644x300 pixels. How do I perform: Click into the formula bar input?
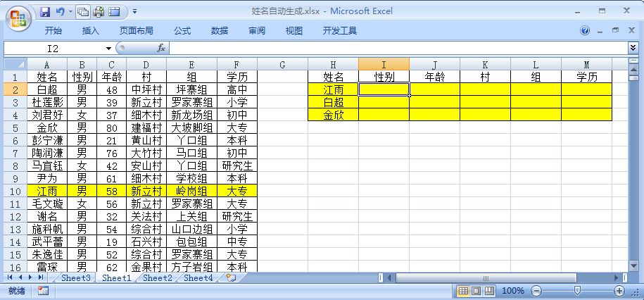tap(398, 49)
